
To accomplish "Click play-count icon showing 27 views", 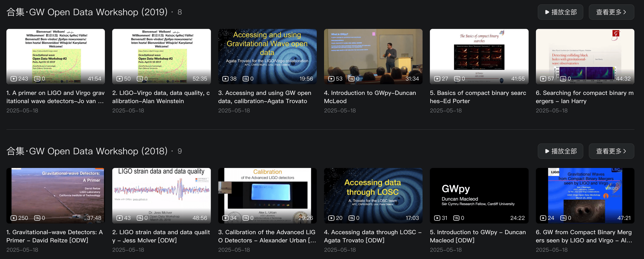I will pos(437,79).
